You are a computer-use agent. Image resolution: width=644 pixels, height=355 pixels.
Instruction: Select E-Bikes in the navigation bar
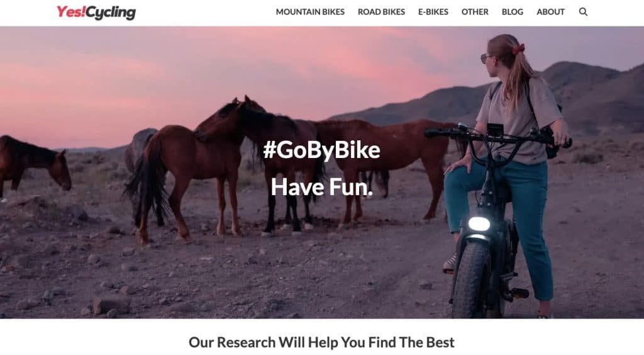point(433,12)
